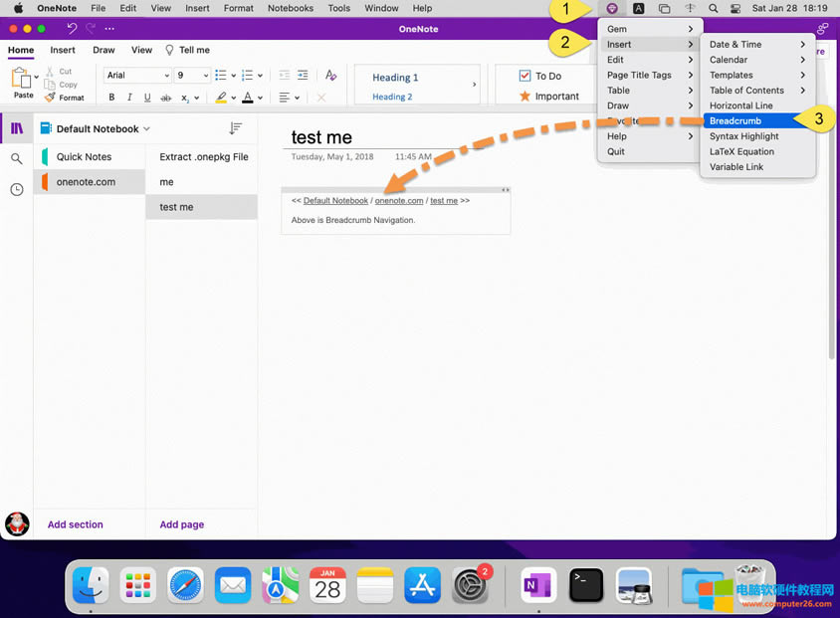Click the Format painter button
The width and height of the screenshot is (840, 618).
click(x=65, y=98)
